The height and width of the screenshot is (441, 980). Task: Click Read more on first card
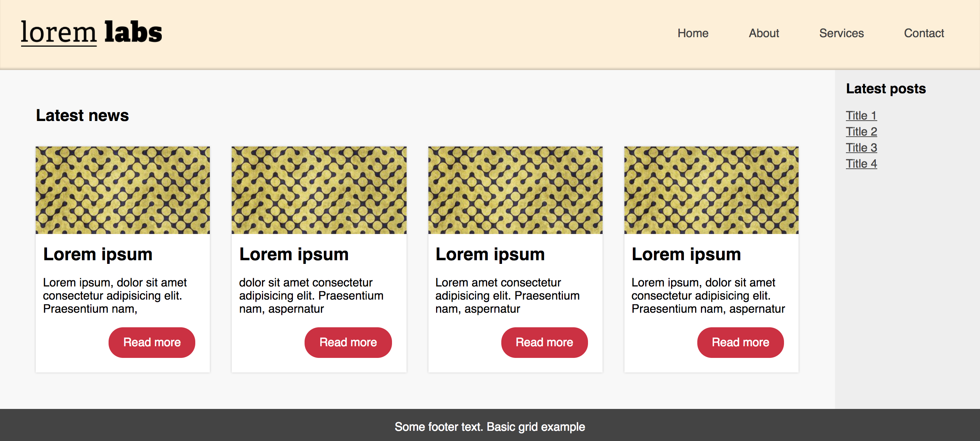pos(153,342)
